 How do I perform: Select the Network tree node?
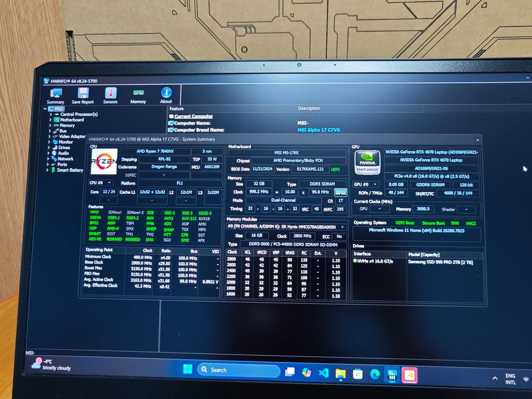[x=66, y=158]
